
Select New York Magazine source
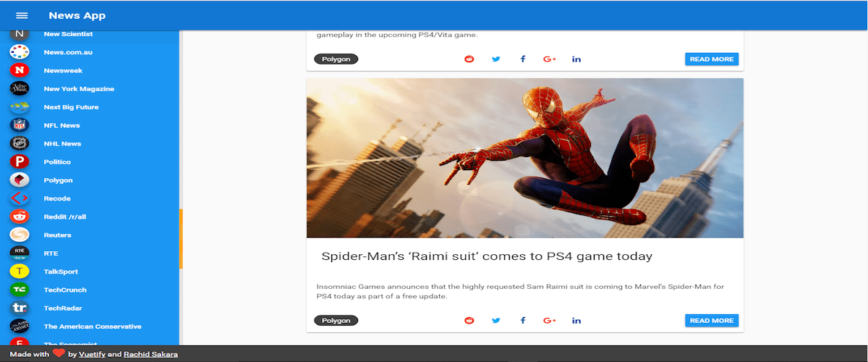coord(79,88)
